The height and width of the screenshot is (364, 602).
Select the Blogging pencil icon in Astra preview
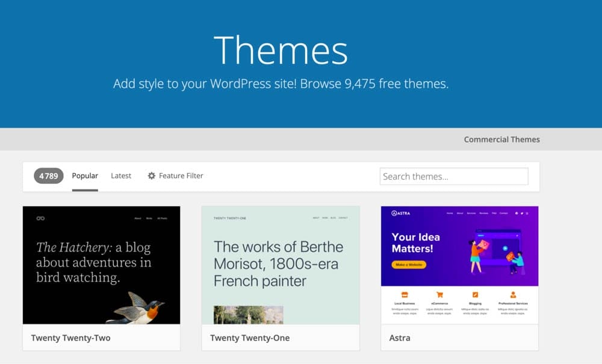pyautogui.click(x=475, y=294)
